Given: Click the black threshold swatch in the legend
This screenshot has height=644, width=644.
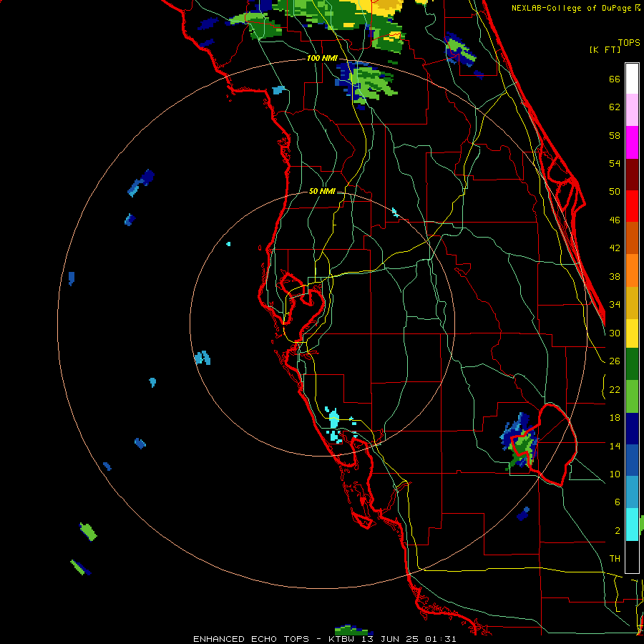Looking at the screenshot, I should pyautogui.click(x=632, y=557).
